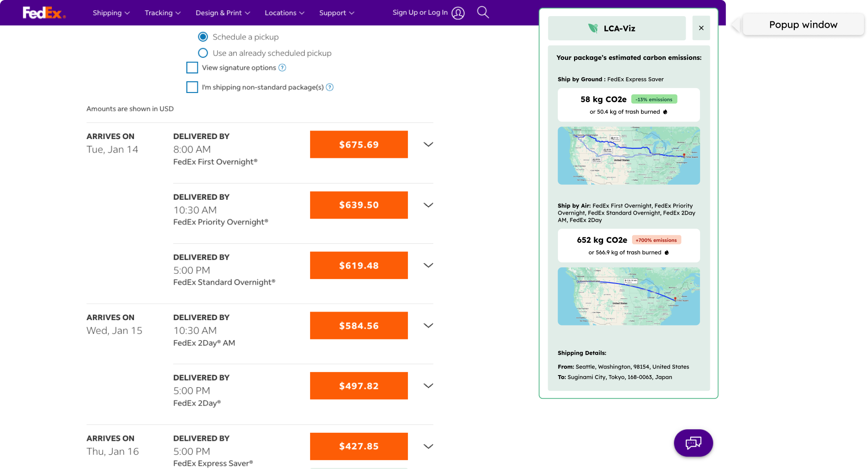The height and width of the screenshot is (469, 868).
Task: Click the FedEx logo
Action: [x=44, y=13]
